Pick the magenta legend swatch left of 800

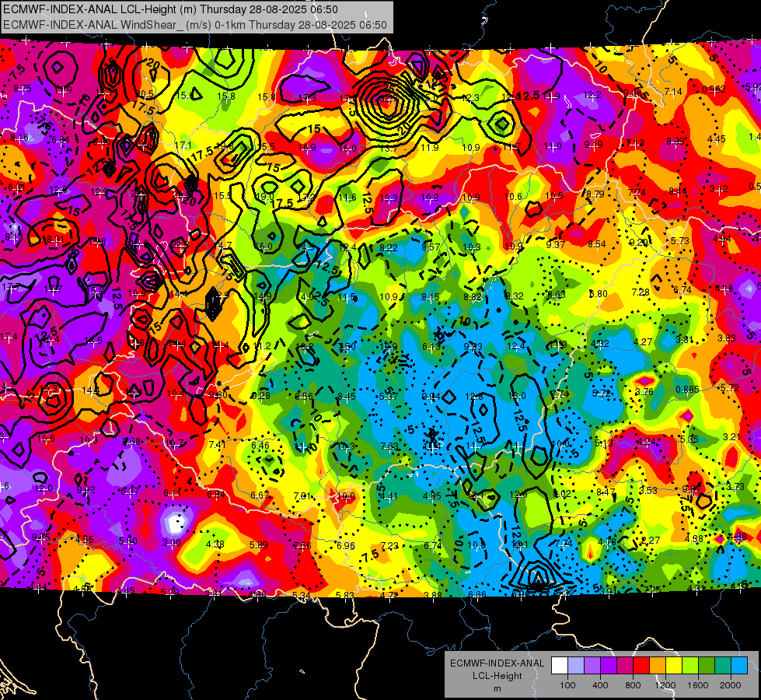(x=625, y=666)
